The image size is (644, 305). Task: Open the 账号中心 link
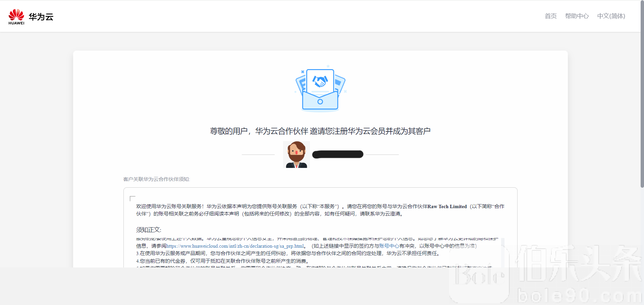[x=389, y=246]
